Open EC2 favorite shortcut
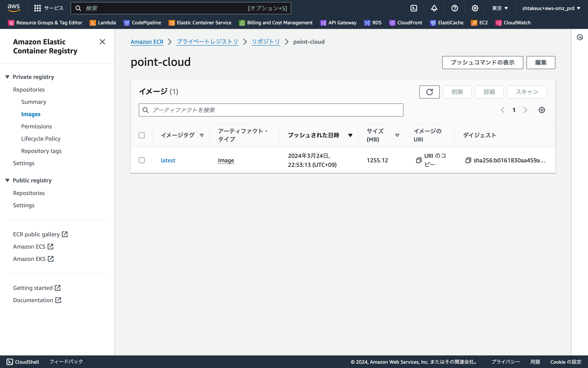588x368 pixels. click(479, 23)
